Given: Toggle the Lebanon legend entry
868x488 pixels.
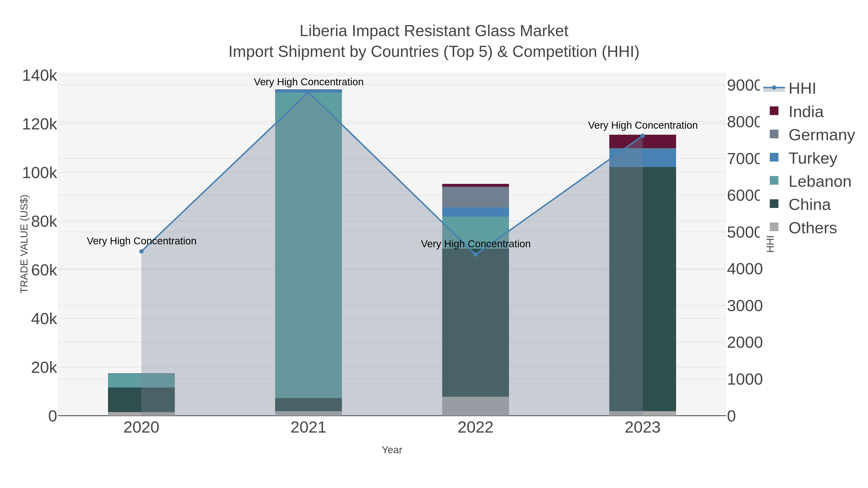Looking at the screenshot, I should click(x=810, y=181).
